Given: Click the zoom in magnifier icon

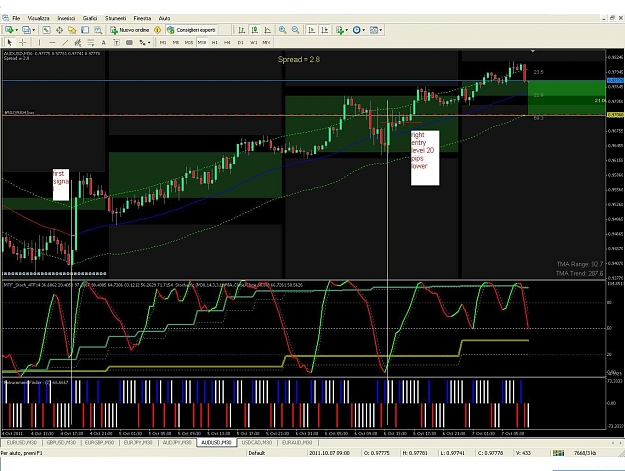Looking at the screenshot, I should pos(283,30).
